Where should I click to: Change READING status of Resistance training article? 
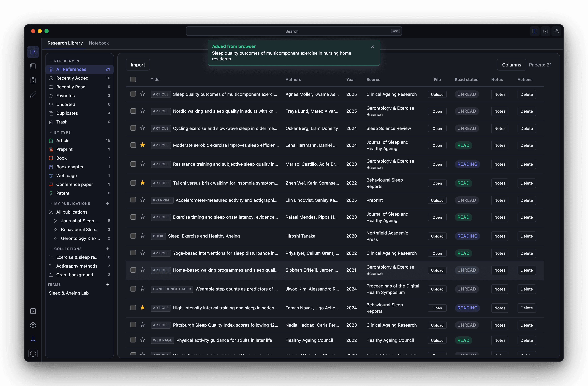point(467,164)
